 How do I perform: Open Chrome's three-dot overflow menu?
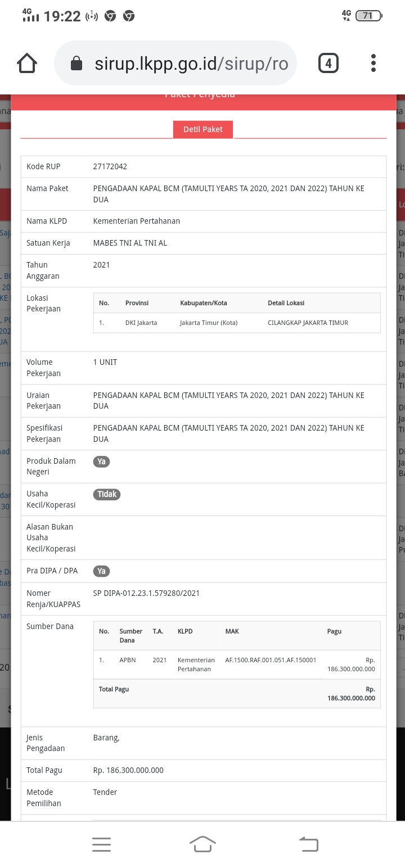pyautogui.click(x=373, y=64)
